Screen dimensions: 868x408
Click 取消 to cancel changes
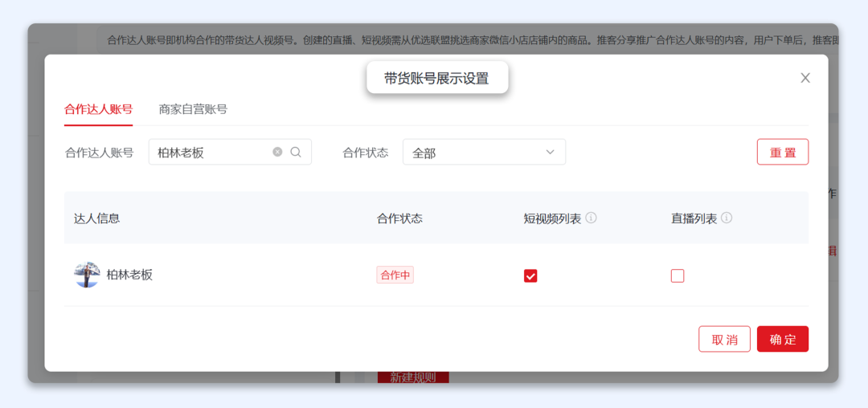[724, 339]
